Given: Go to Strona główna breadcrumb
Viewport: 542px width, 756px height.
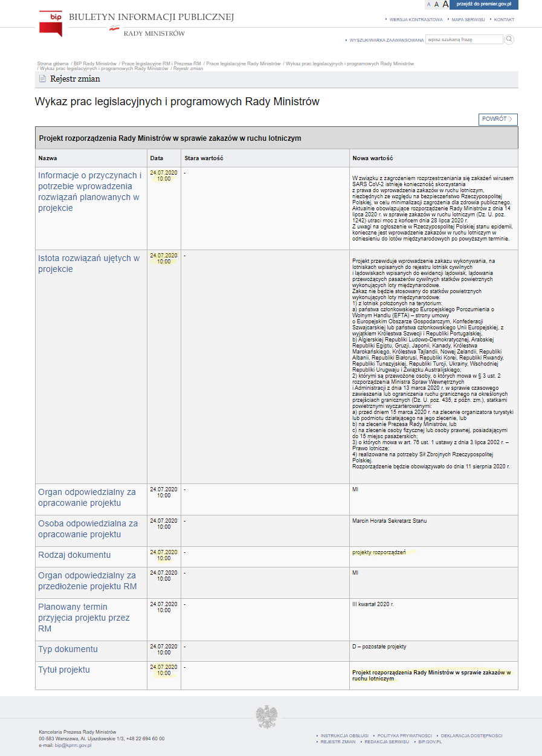Looking at the screenshot, I should pyautogui.click(x=53, y=63).
